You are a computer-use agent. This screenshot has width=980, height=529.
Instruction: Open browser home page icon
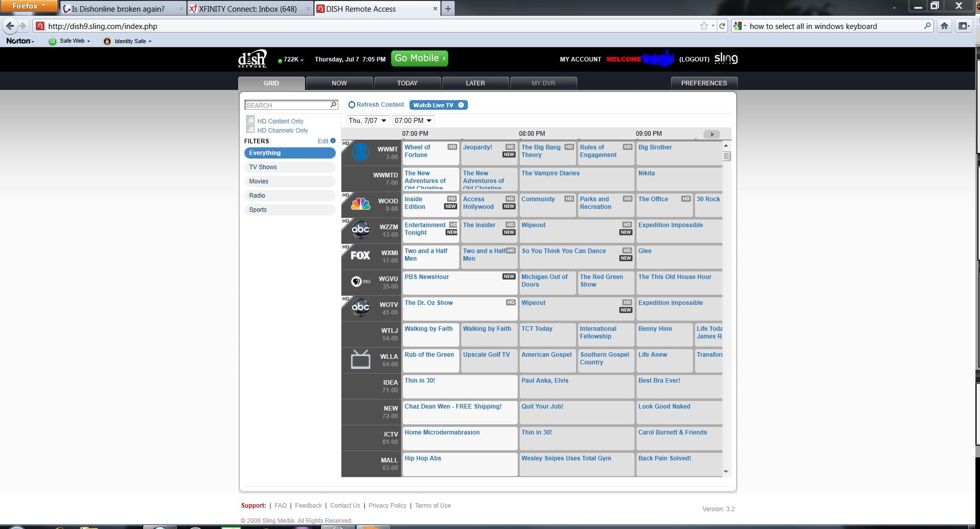click(x=944, y=26)
